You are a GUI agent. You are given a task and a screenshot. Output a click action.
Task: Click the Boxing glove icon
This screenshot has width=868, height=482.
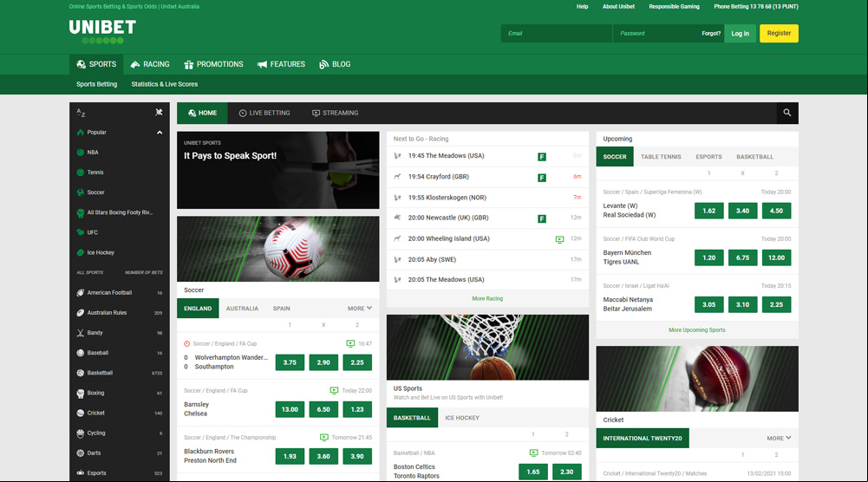[81, 393]
